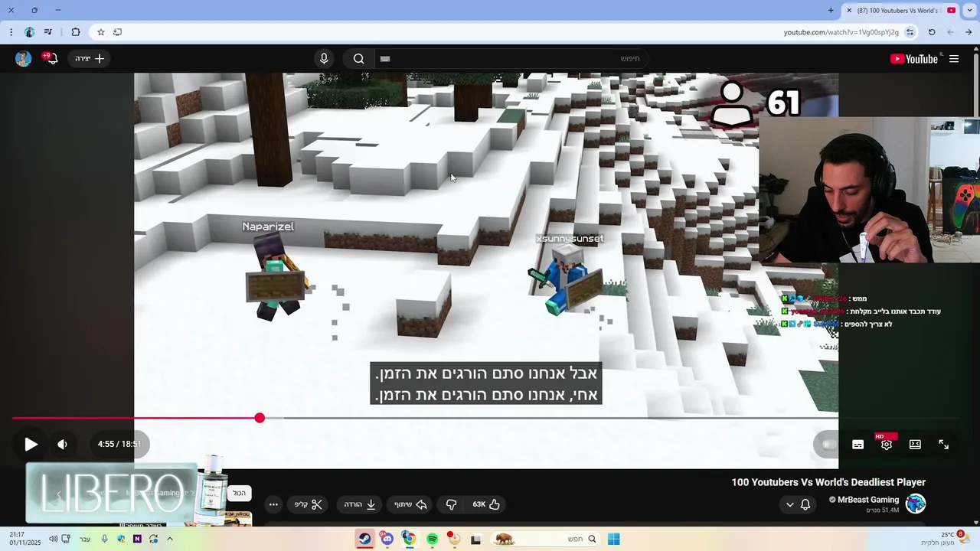This screenshot has width=980, height=551.
Task: Bookmark this page with the star
Action: pyautogui.click(x=100, y=32)
